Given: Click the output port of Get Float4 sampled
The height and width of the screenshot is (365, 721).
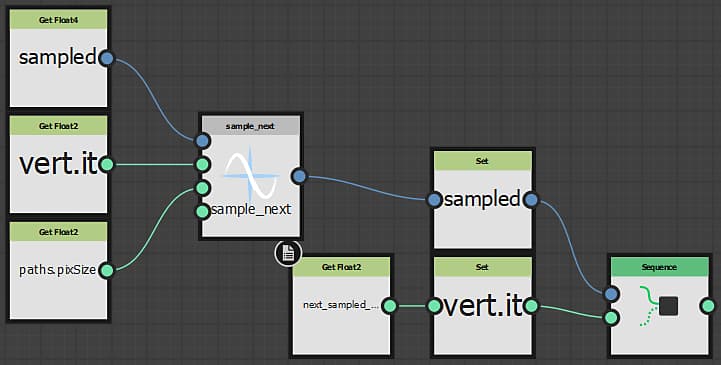Looking at the screenshot, I should [106, 58].
